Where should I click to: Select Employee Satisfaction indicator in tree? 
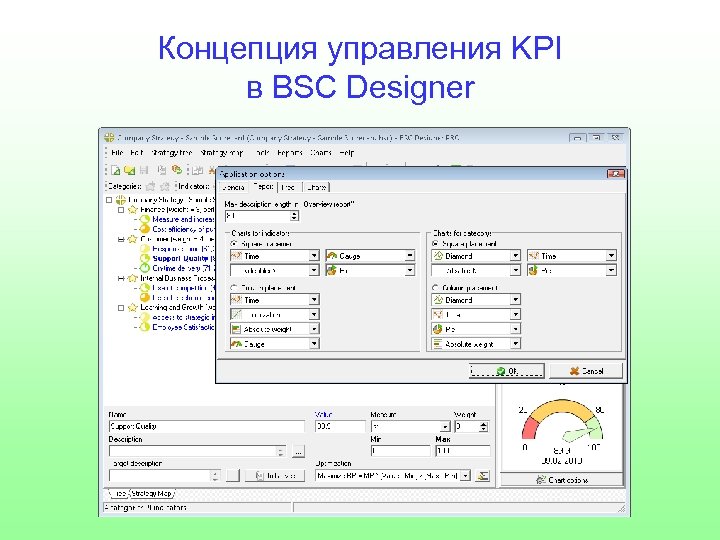(183, 327)
